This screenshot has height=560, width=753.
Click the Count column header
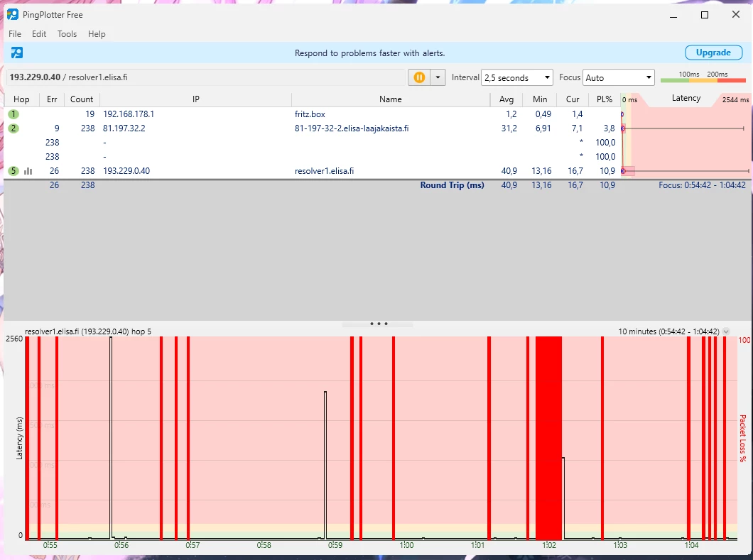pos(82,99)
